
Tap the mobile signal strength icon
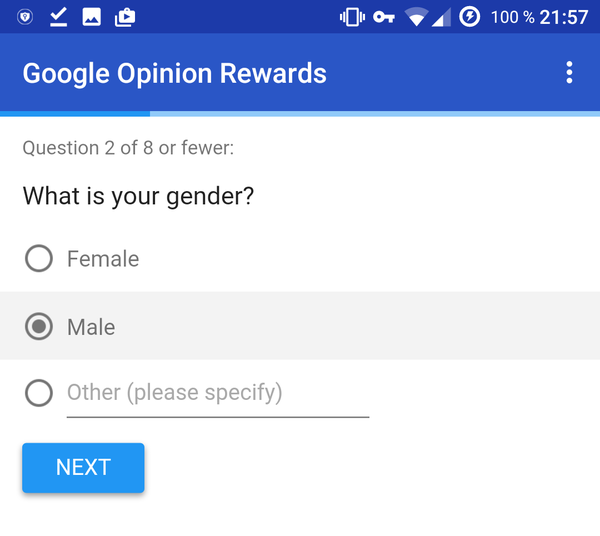[x=441, y=17]
